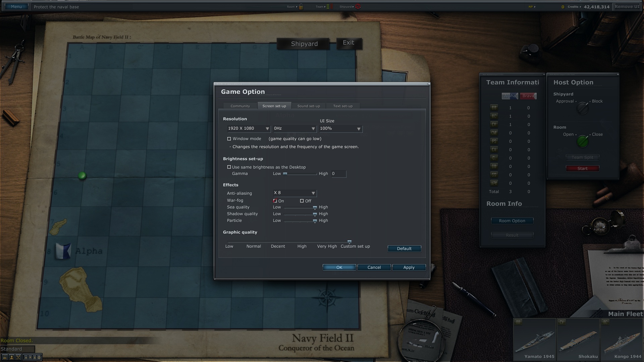644x362 pixels.
Task: Click the player profile icon at bottom-left
Action: coord(11,357)
